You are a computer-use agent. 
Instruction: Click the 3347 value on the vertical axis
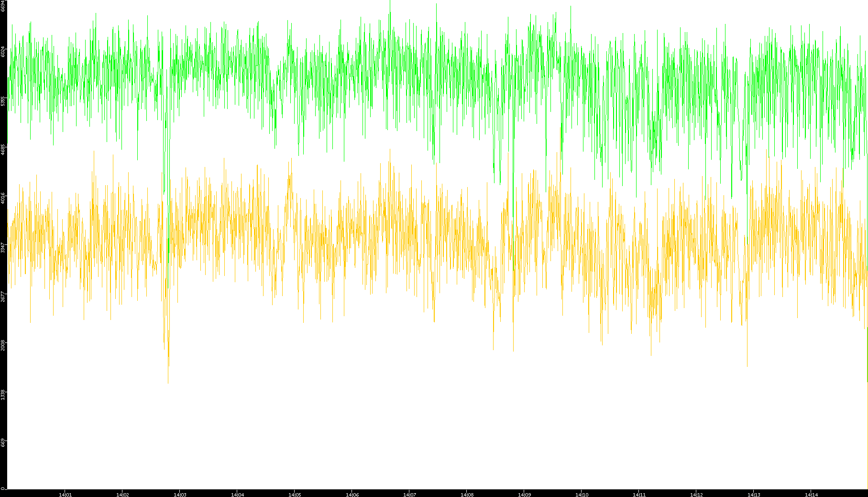point(3,248)
